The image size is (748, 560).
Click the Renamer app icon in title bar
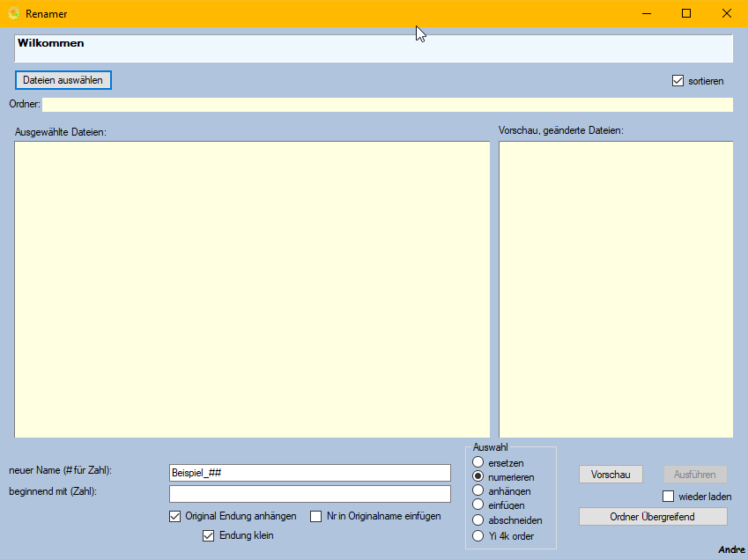13,14
